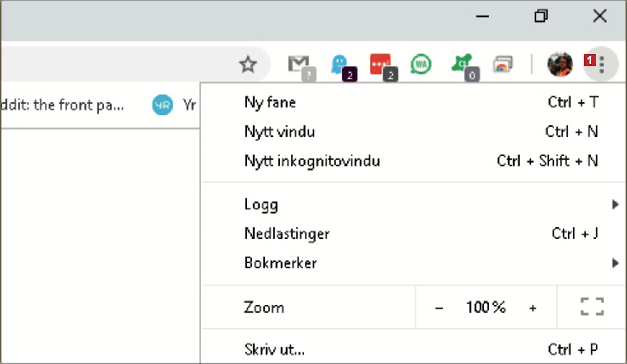Click the green WA extension icon
Image resolution: width=627 pixels, height=364 pixels.
(421, 65)
